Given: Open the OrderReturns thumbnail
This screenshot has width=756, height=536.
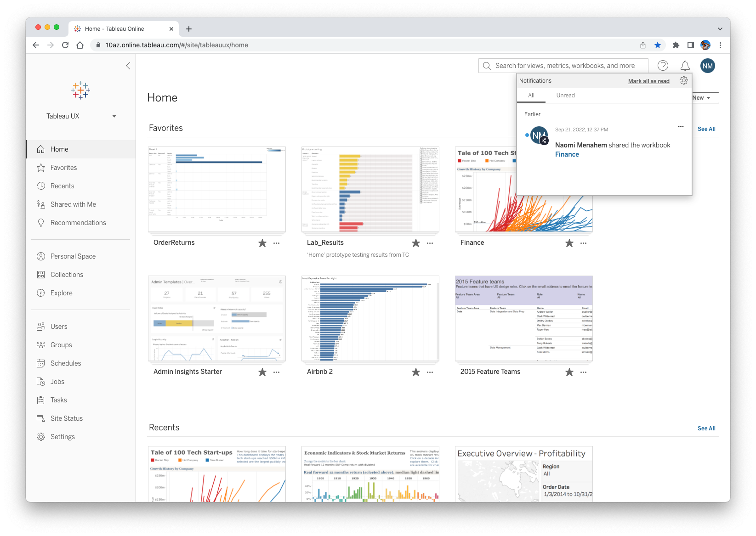Looking at the screenshot, I should 217,189.
